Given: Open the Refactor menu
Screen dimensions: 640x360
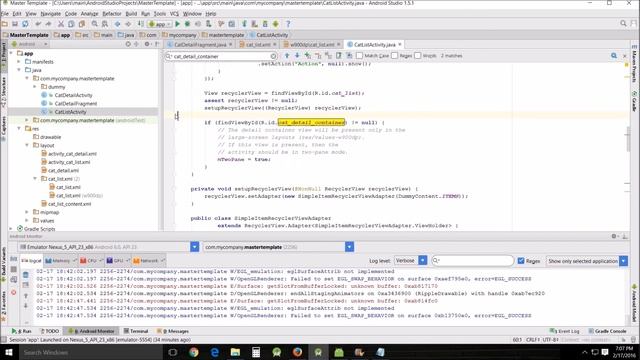Looking at the screenshot, I should (111, 13).
